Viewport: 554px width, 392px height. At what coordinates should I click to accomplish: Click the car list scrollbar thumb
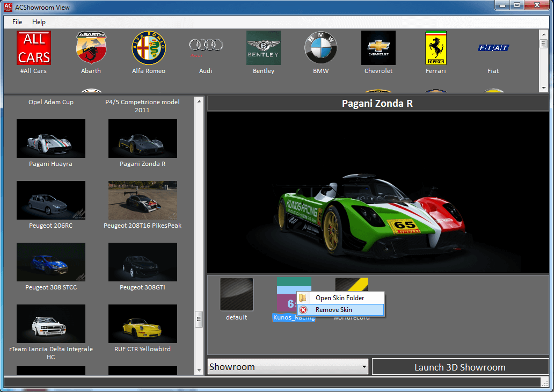pos(199,319)
